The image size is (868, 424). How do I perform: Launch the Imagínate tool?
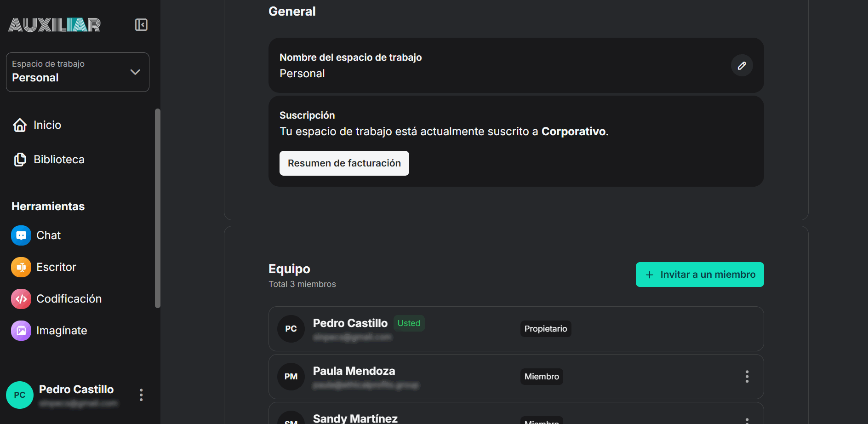(x=62, y=330)
